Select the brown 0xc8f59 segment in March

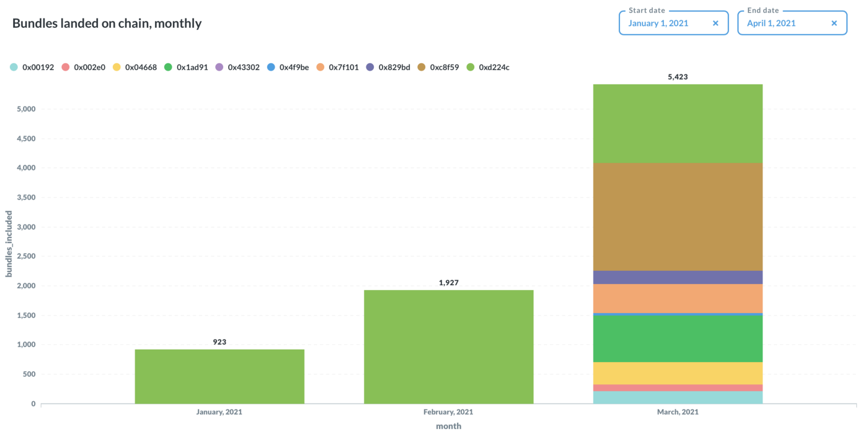[678, 216]
